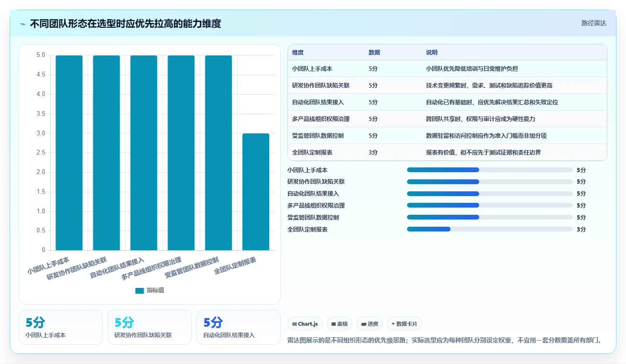Open the 研发协作团队缺陷关联 5分 data card

tap(150, 327)
